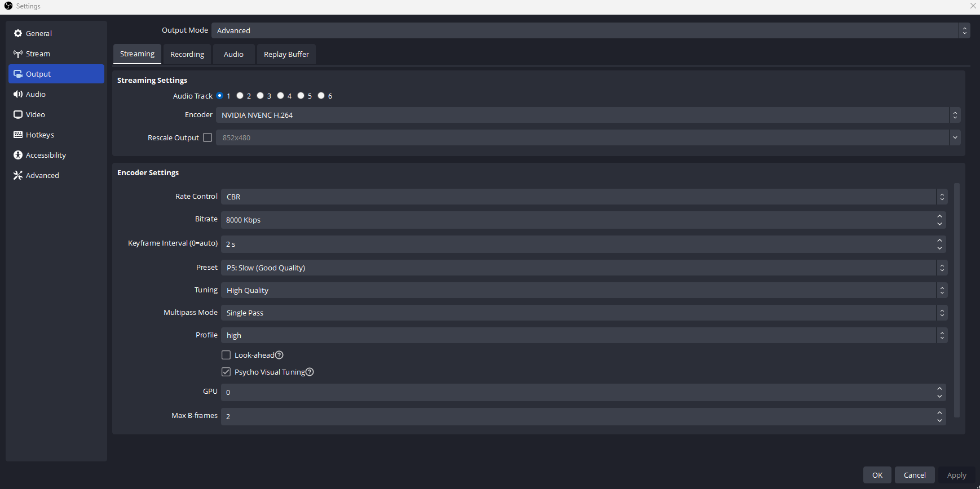This screenshot has width=980, height=489.
Task: Open the Output Mode dropdown
Action: (x=590, y=30)
